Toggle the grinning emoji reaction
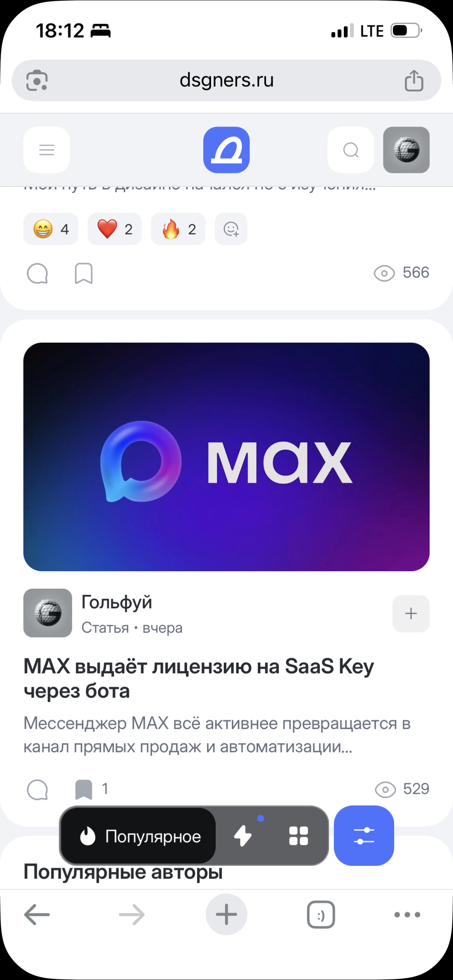 coord(50,229)
